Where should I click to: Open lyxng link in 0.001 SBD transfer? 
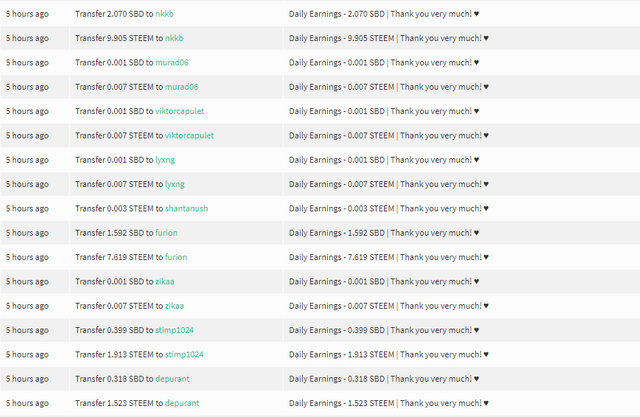(165, 160)
